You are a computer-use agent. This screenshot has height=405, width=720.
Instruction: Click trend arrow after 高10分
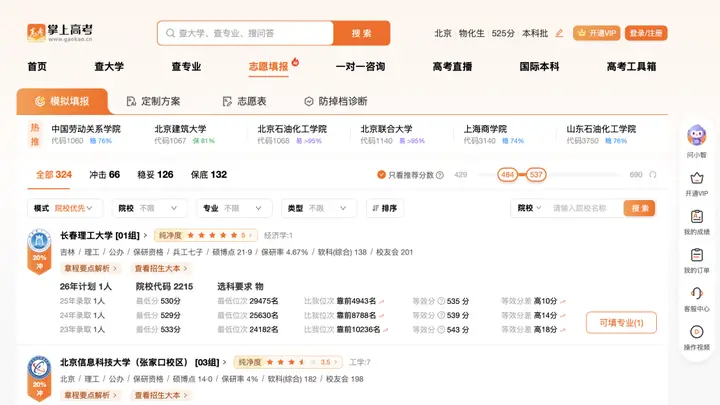pyautogui.click(x=563, y=302)
